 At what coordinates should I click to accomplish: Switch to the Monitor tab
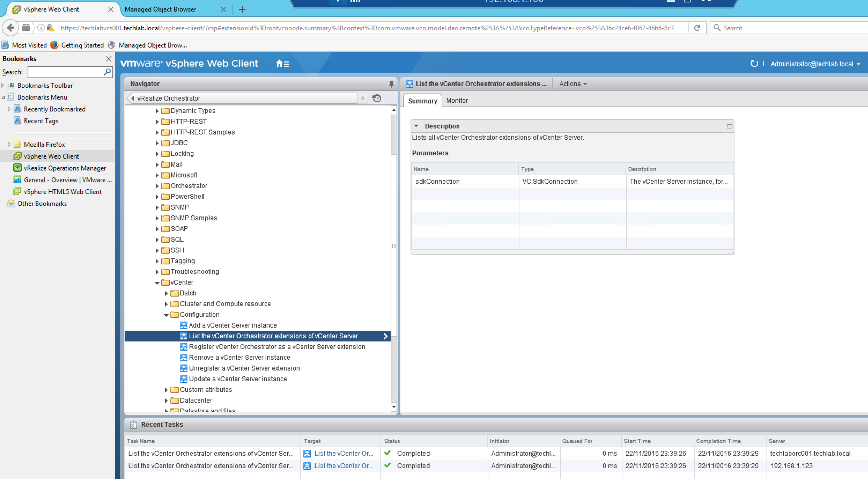click(457, 100)
